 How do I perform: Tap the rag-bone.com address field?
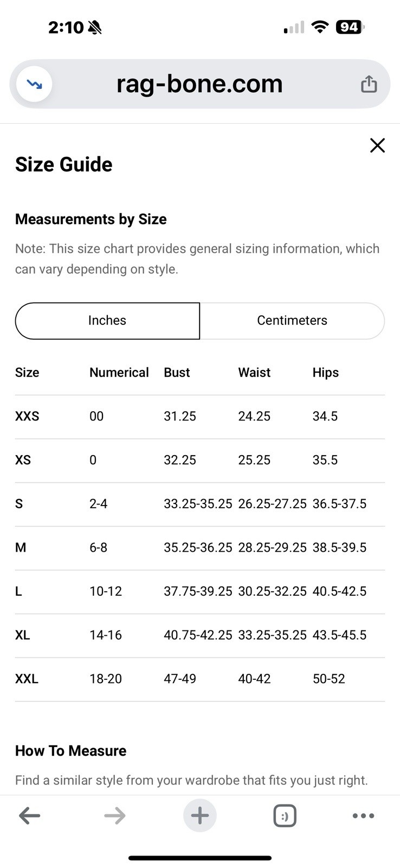click(x=199, y=84)
